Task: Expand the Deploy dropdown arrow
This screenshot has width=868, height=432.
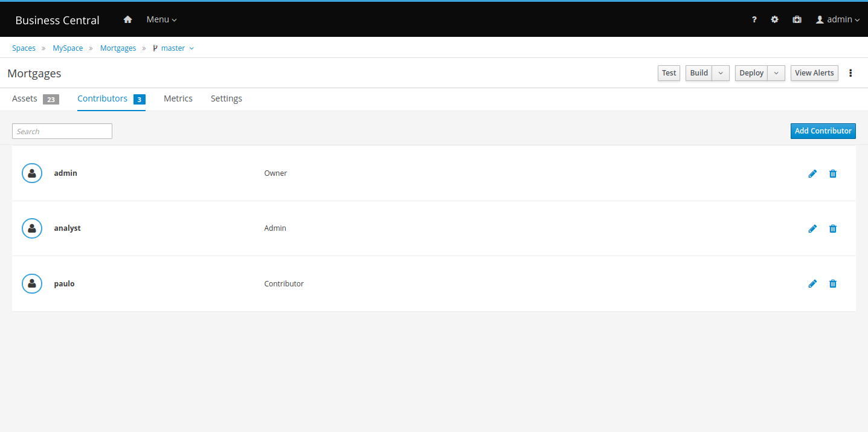Action: [x=776, y=73]
